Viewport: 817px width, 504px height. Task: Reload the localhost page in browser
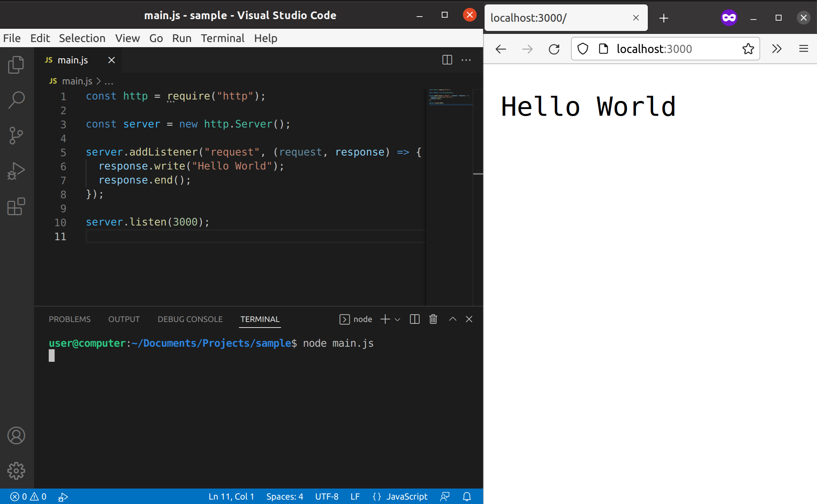(x=554, y=49)
